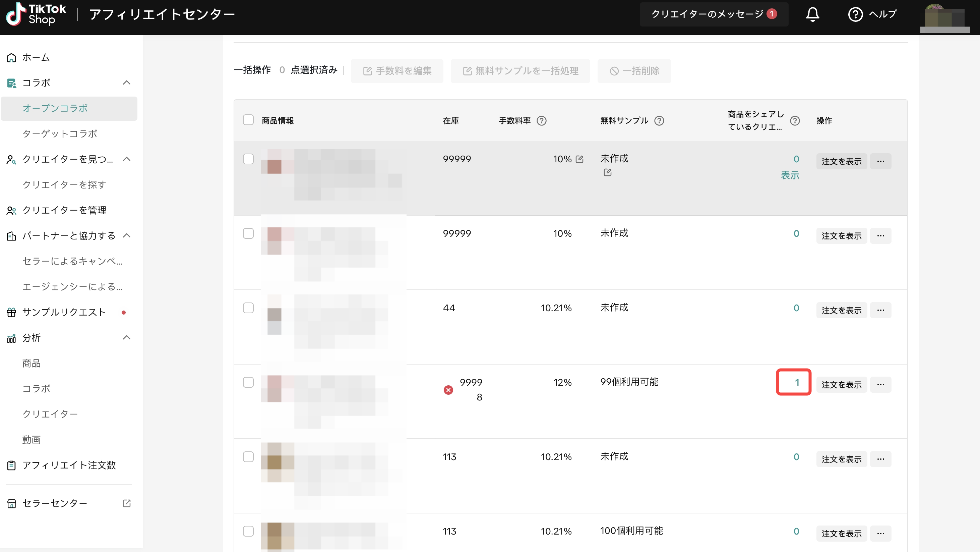Click 注文を表示 in the 12% commission row

coord(842,385)
